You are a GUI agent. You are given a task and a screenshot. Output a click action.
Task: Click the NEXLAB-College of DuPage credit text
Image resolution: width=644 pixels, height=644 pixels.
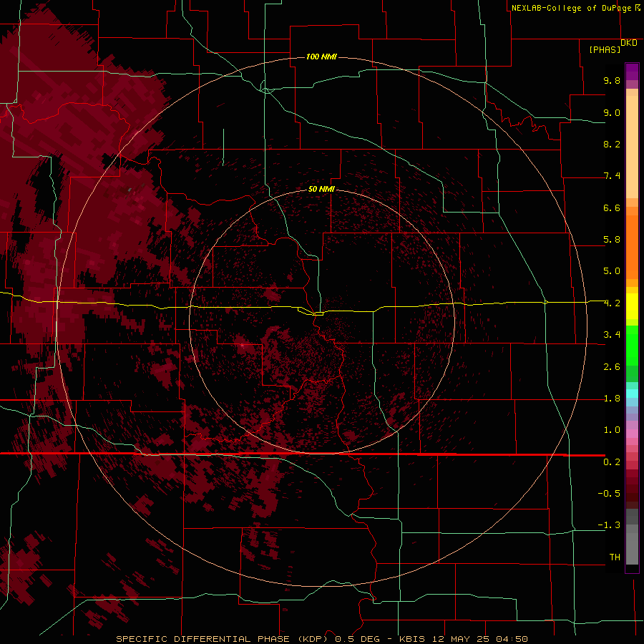[571, 8]
